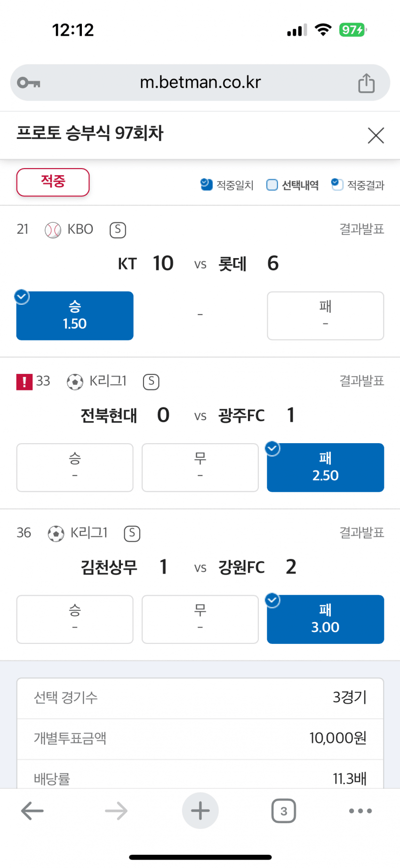Choose 무 for 전북현대 vs 광주FC
Image resolution: width=400 pixels, height=868 pixels.
pos(200,468)
